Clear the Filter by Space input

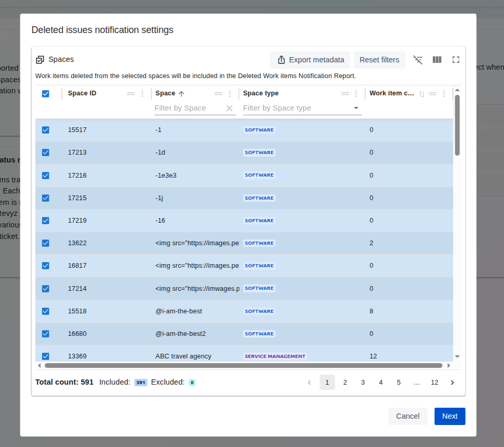pos(229,108)
